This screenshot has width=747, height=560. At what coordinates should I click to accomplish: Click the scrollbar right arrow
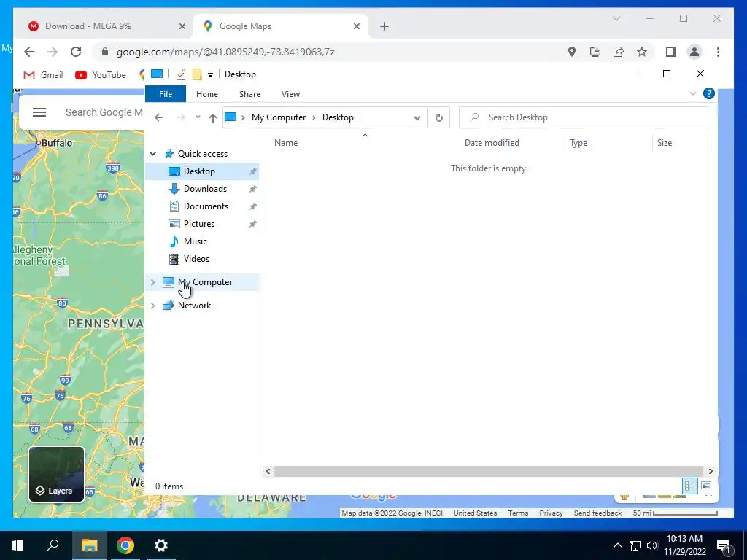711,471
